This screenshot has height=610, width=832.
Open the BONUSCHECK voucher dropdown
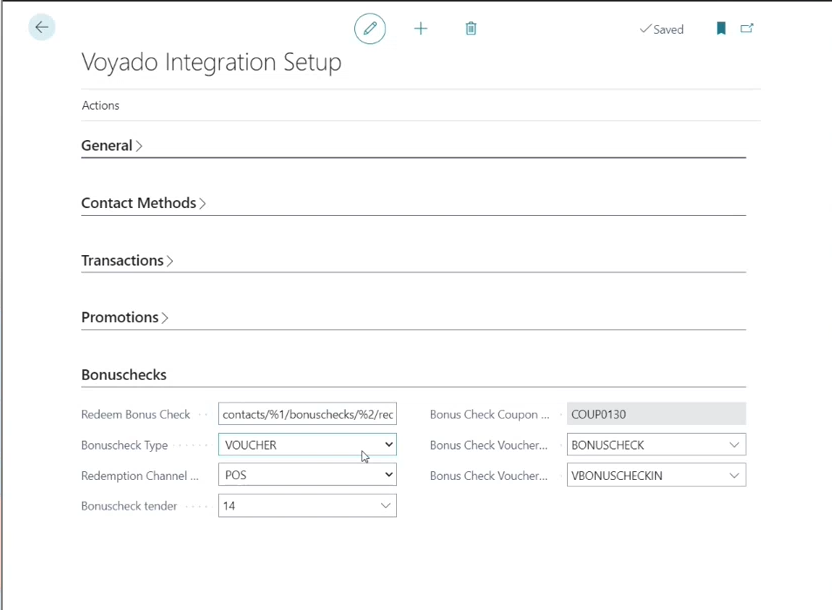tap(656, 445)
